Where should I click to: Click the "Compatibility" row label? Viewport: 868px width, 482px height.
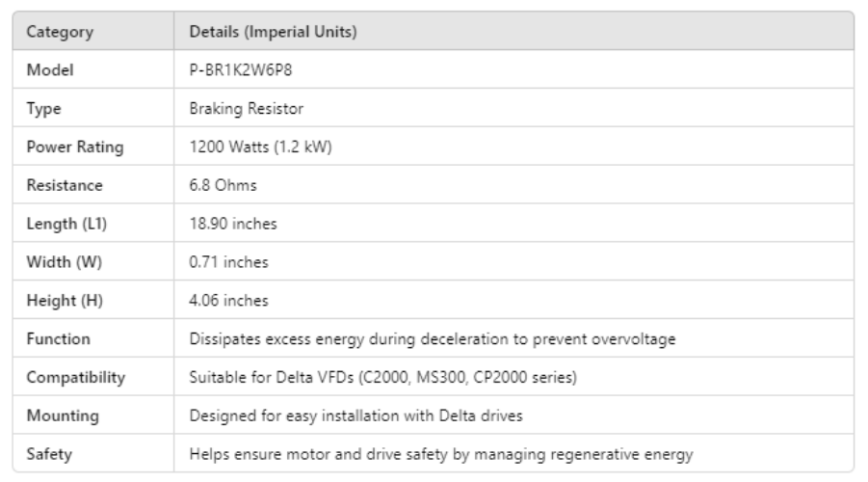coord(76,377)
